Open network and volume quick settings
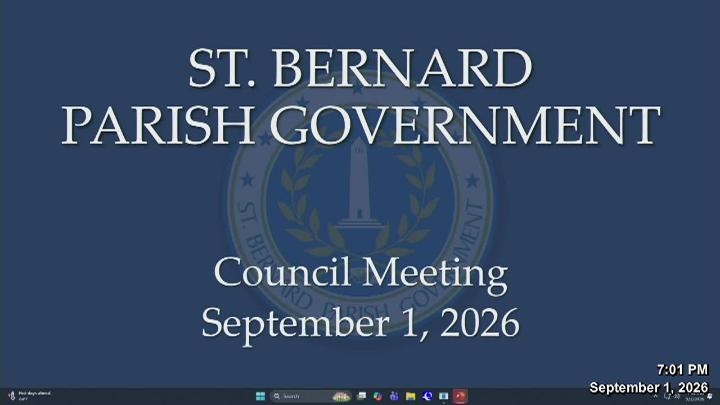720x405 pixels. 672,396
